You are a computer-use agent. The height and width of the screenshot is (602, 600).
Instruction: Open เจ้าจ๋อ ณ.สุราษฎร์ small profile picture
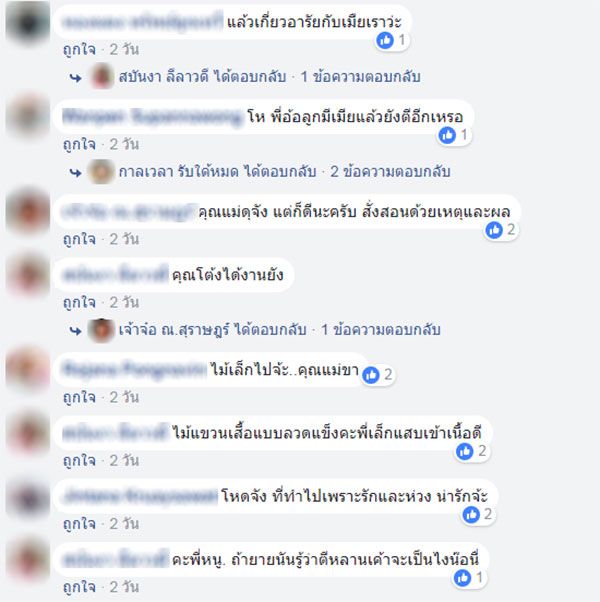(101, 330)
